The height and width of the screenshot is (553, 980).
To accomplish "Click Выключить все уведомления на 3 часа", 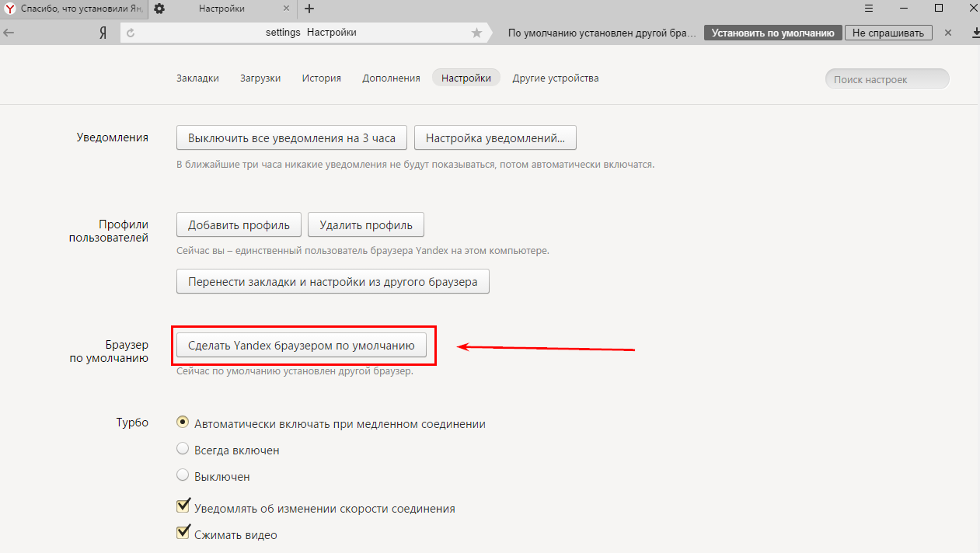I will point(292,138).
